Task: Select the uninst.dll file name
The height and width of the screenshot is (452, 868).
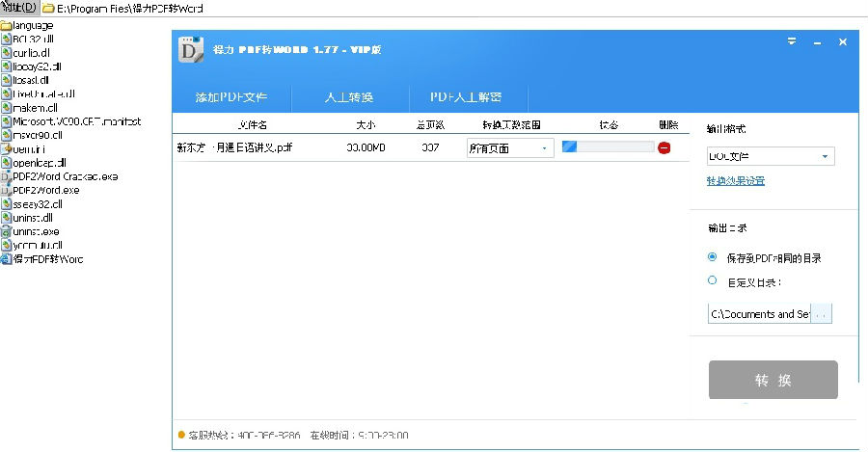Action: pos(33,218)
